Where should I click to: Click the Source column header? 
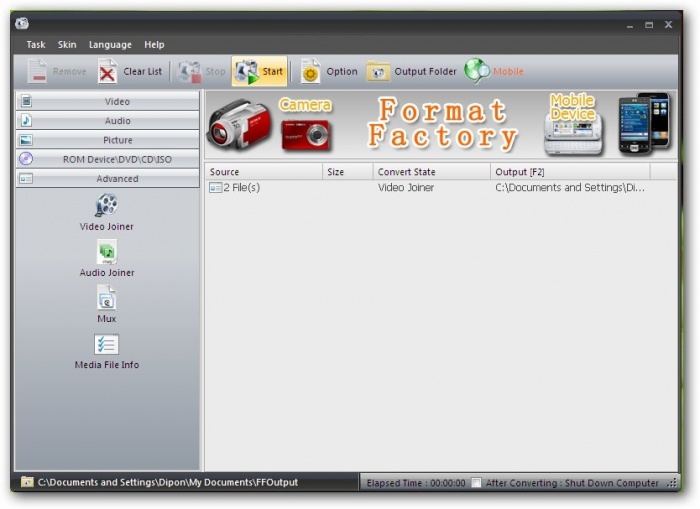(x=264, y=171)
